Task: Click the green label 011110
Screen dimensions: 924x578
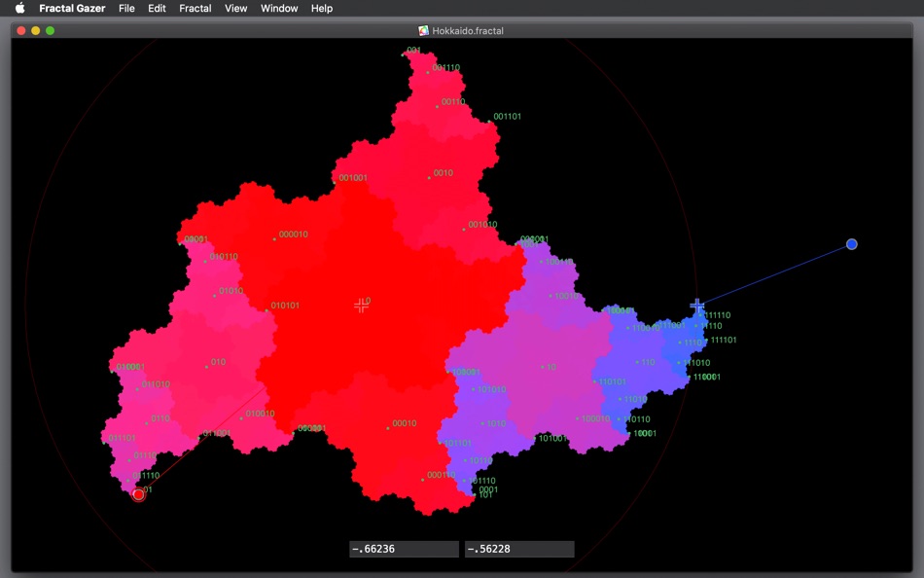Action: tap(146, 476)
